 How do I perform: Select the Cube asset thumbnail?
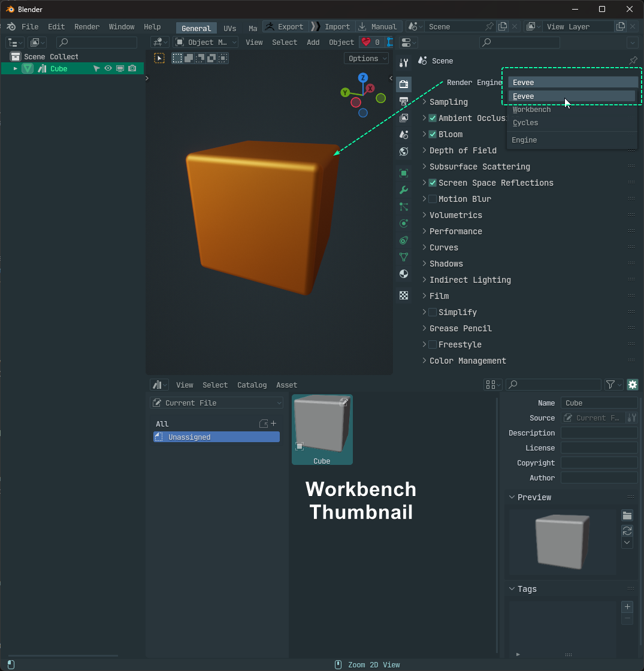pos(322,430)
